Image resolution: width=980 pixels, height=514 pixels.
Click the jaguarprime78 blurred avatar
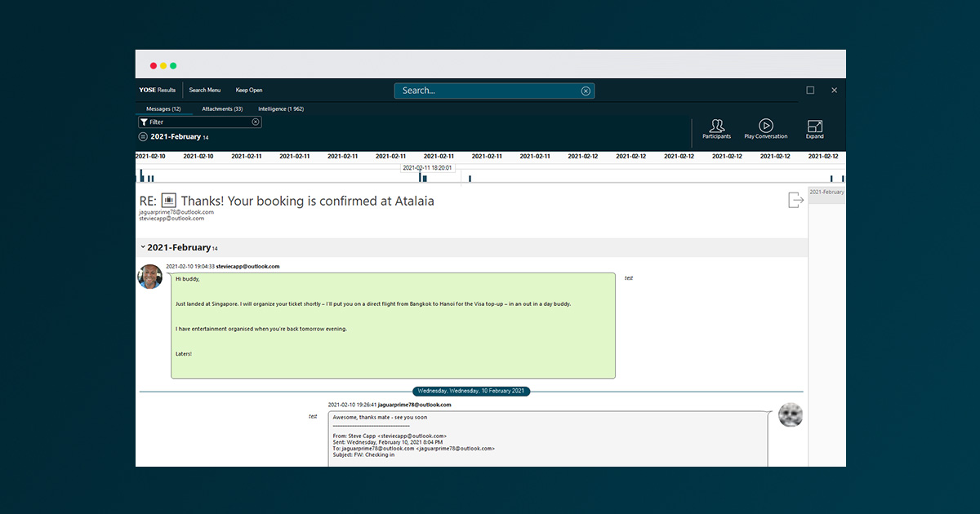coord(791,414)
